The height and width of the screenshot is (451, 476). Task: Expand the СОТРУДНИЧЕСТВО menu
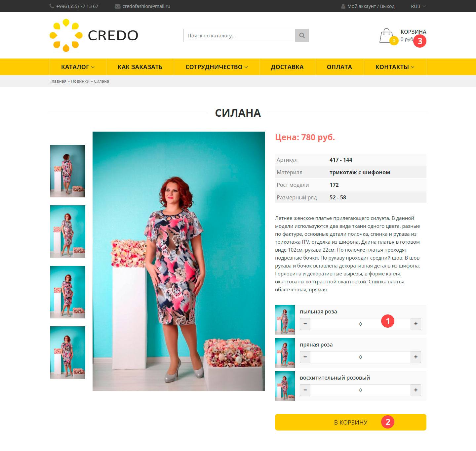[217, 67]
